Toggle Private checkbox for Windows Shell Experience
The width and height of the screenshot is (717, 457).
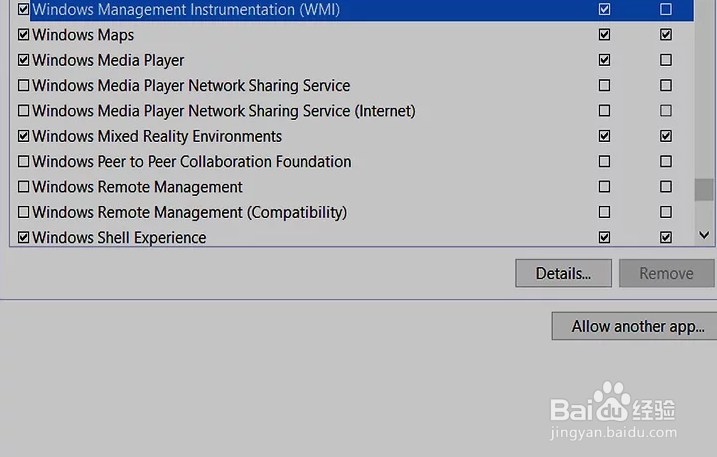(x=605, y=237)
